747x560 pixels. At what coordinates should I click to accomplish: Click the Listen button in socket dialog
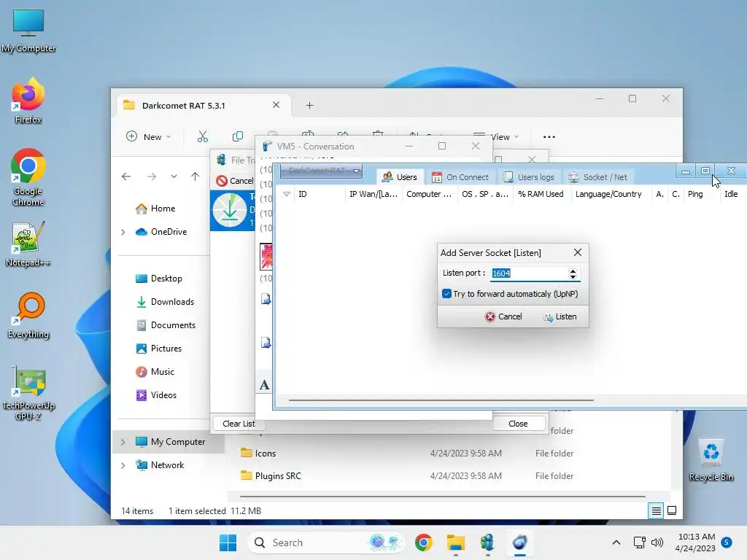click(560, 316)
